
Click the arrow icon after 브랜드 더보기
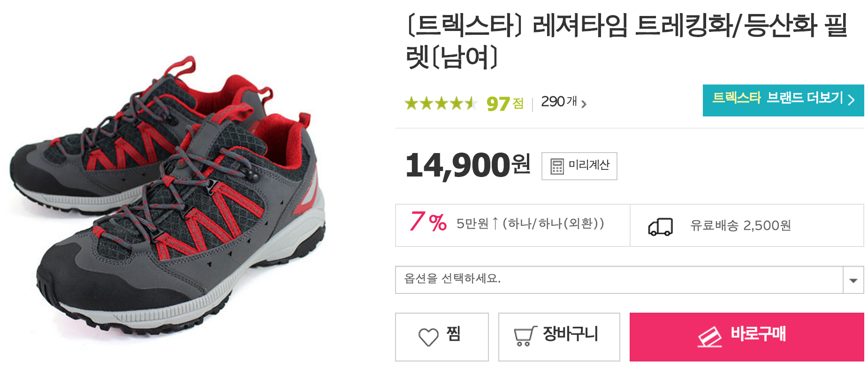pos(851,100)
